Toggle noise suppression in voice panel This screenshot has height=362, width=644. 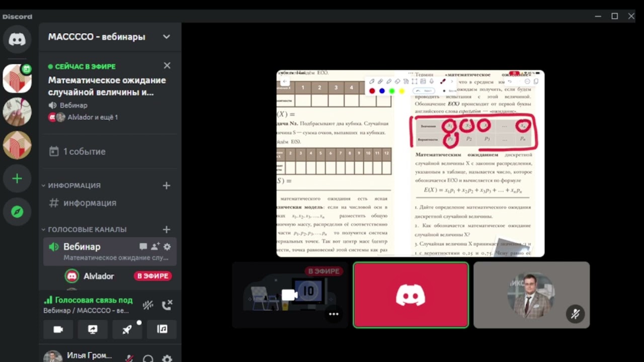pyautogui.click(x=147, y=305)
